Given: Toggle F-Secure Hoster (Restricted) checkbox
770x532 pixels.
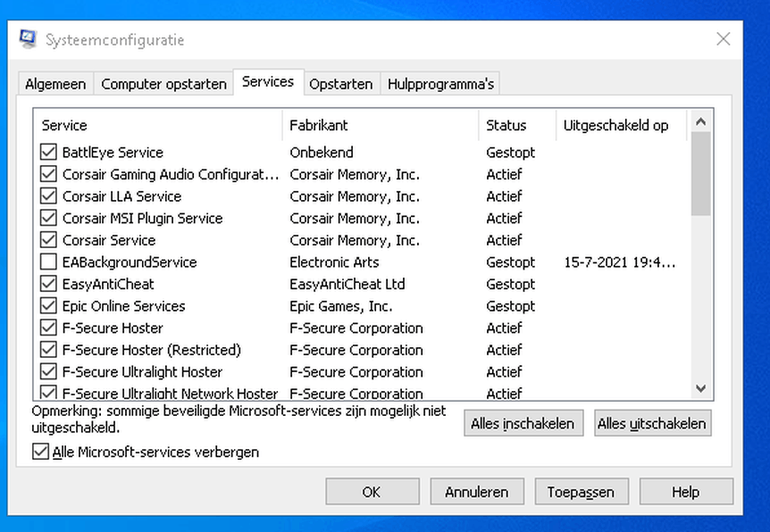Looking at the screenshot, I should tap(48, 350).
